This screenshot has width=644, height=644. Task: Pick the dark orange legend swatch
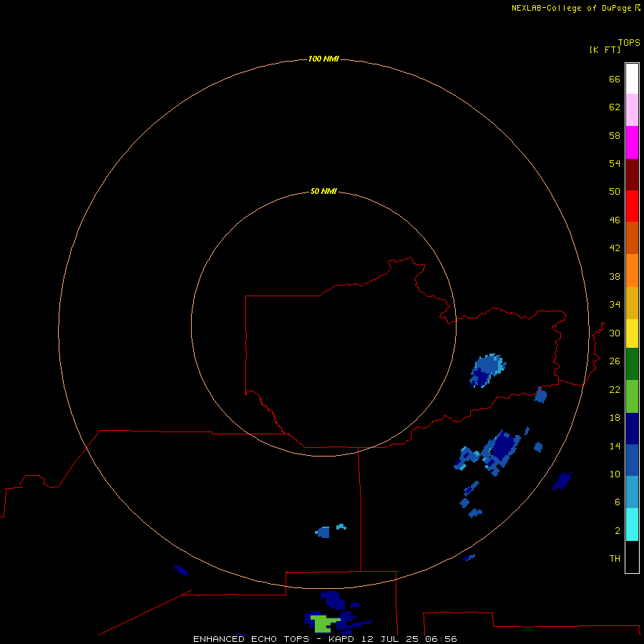pyautogui.click(x=632, y=238)
